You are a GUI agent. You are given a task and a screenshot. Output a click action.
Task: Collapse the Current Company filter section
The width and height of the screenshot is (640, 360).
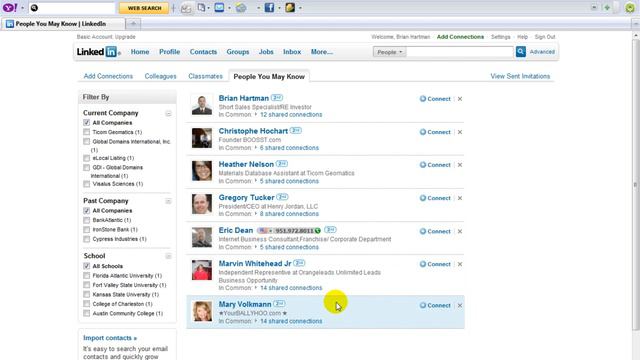click(168, 113)
